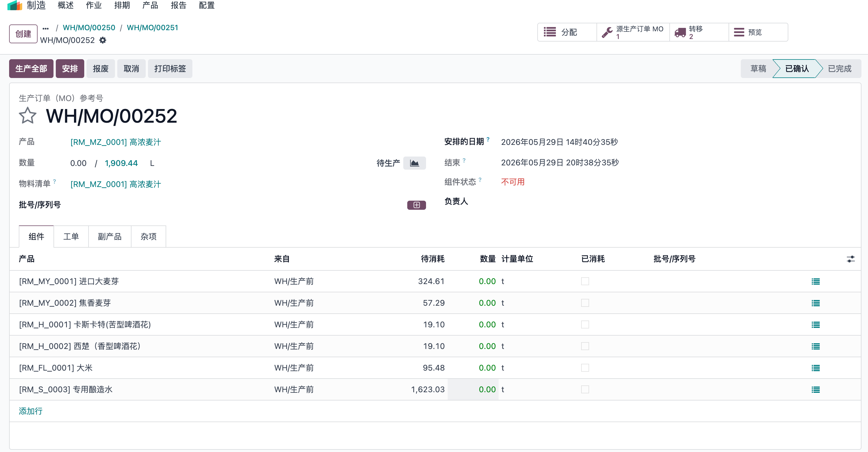Open the 排期 menu
Viewport: 868px width, 452px height.
[x=122, y=5]
